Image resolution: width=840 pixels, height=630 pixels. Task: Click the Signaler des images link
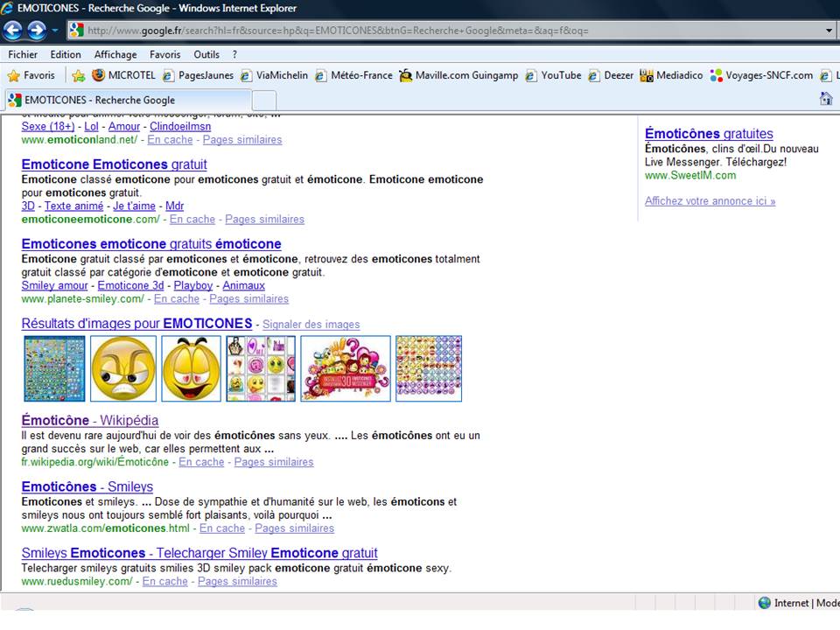point(311,325)
